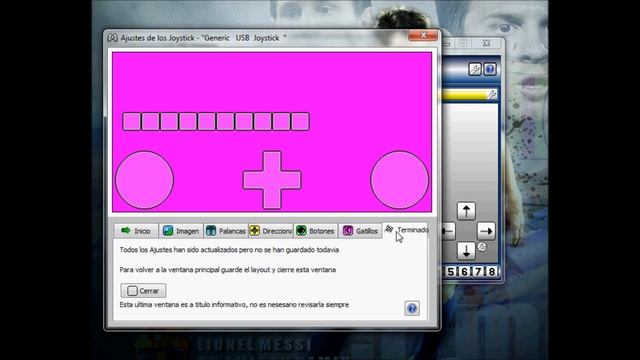Select the Terminado tab
The width and height of the screenshot is (640, 360).
pos(406,230)
